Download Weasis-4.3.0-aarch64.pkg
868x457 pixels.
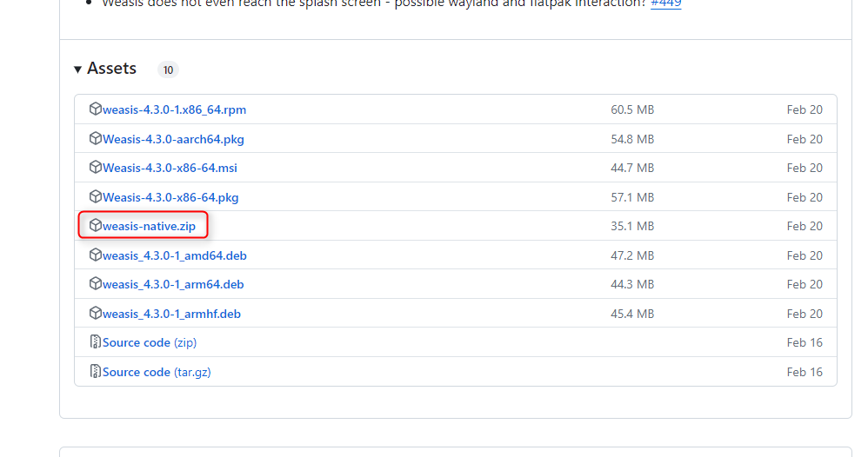[x=173, y=139]
